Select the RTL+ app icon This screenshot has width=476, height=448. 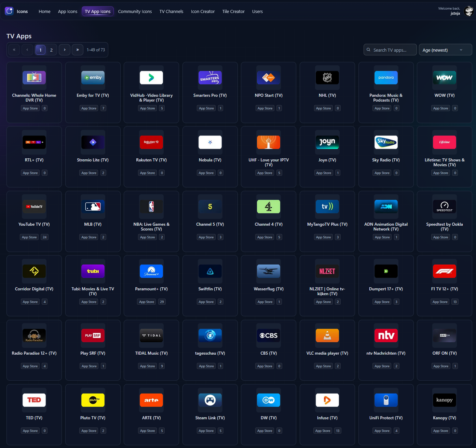pos(34,142)
